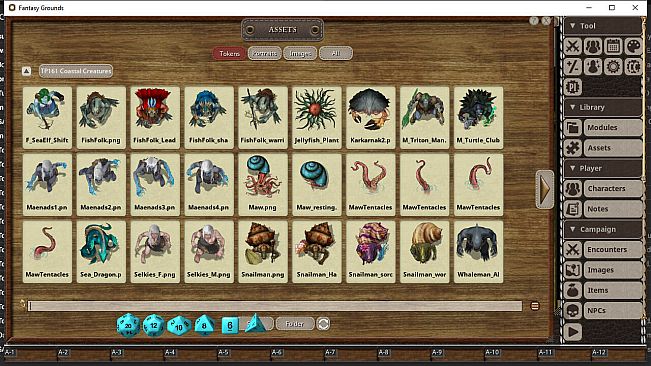Switch to the All filter tab
This screenshot has height=366, width=651.
[336, 53]
